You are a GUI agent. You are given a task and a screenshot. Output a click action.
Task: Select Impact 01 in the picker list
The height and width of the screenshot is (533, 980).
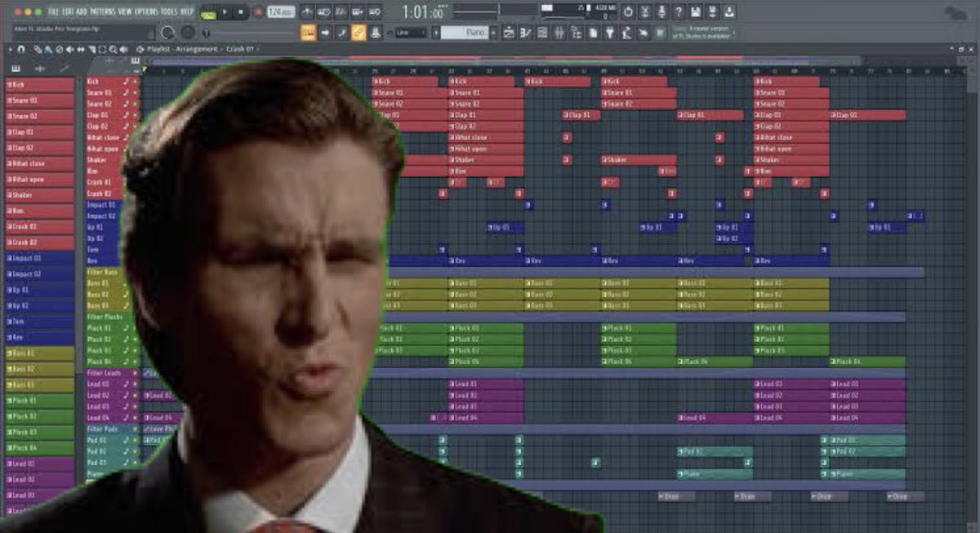pyautogui.click(x=40, y=258)
